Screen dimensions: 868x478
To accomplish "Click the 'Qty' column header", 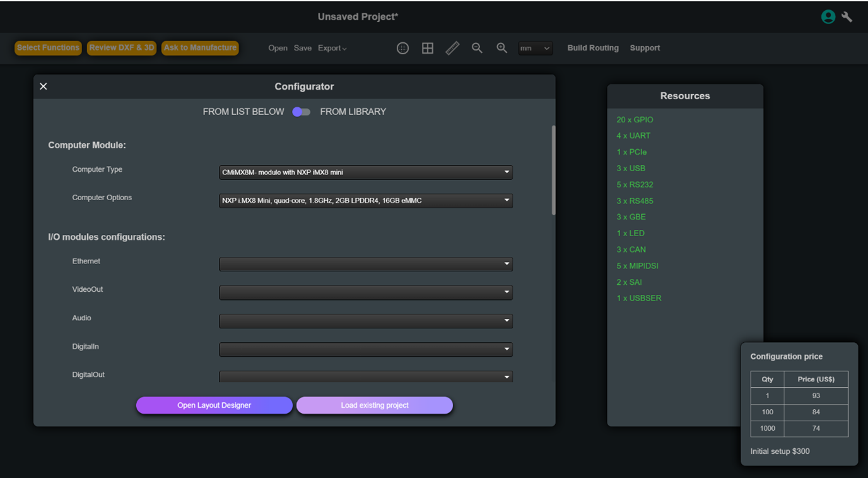I will [767, 379].
